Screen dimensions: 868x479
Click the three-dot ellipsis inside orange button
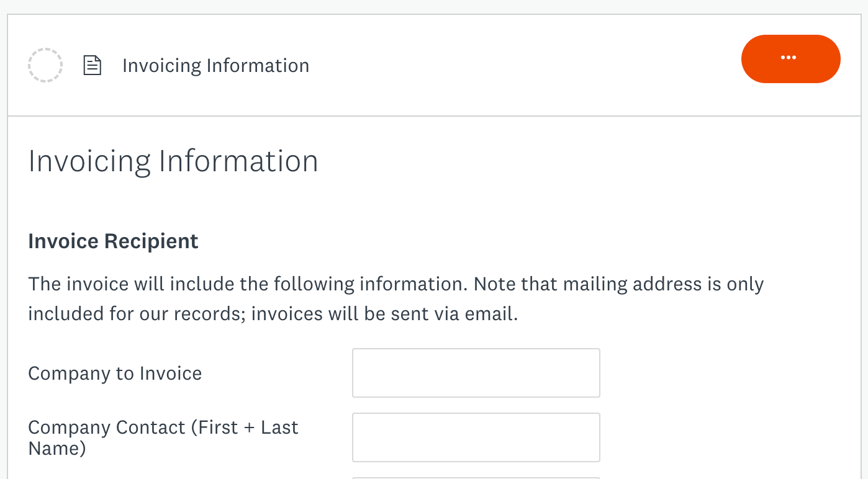(x=789, y=58)
